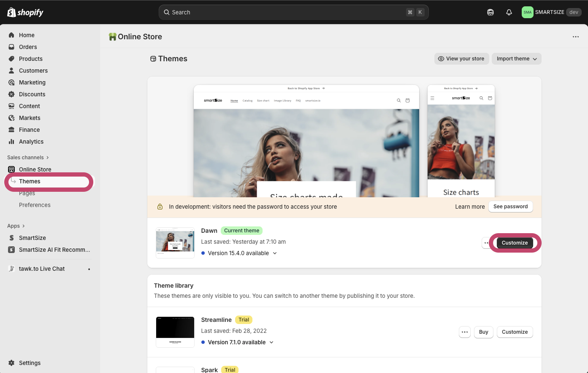
Task: Expand the Sales channels section
Action: tap(28, 158)
